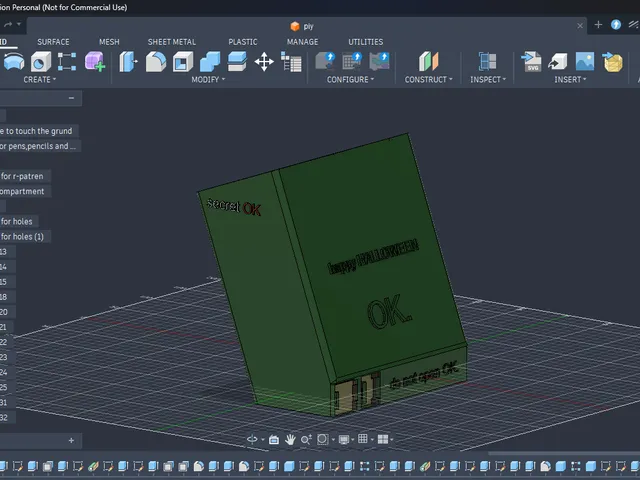640x480 pixels.
Task: Collapse the browser panel with minus button
Action: click(x=71, y=98)
